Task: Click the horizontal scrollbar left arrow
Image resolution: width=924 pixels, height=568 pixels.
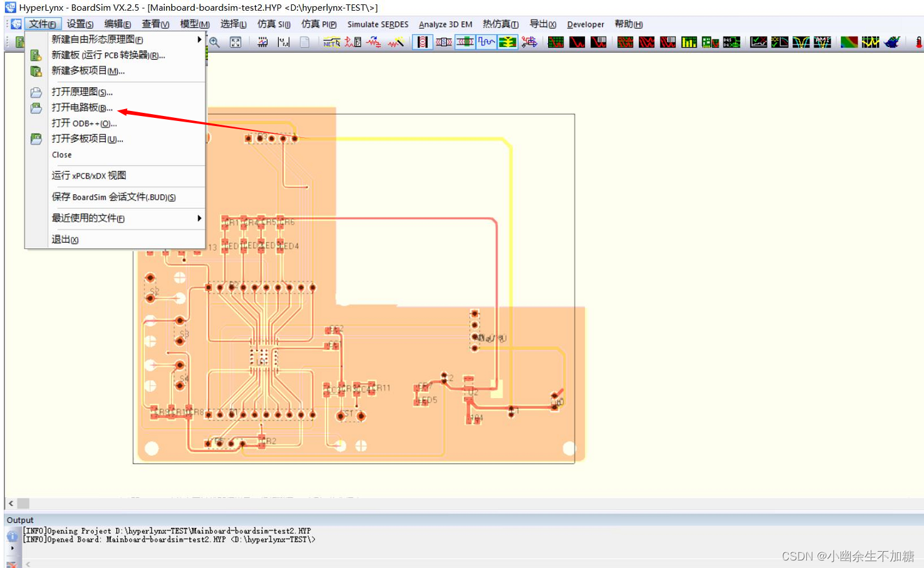Action: (11, 503)
